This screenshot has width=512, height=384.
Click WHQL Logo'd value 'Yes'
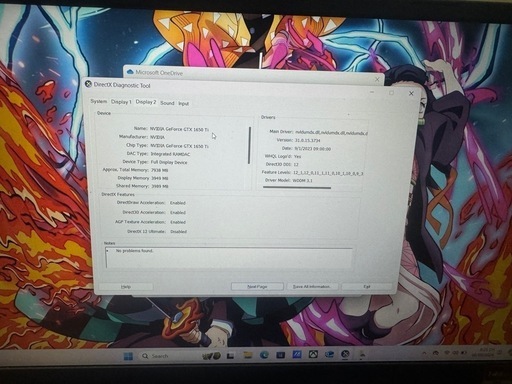click(297, 156)
